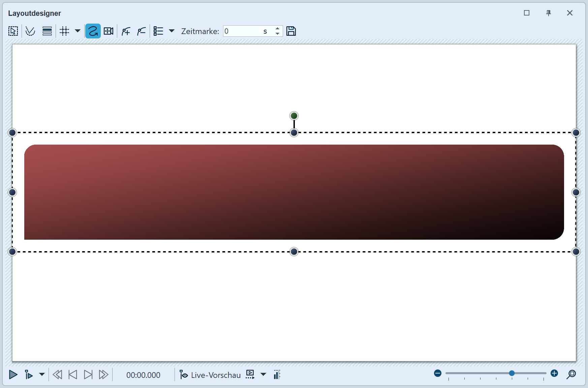
Task: Toggle the grid display icon
Action: tap(64, 31)
